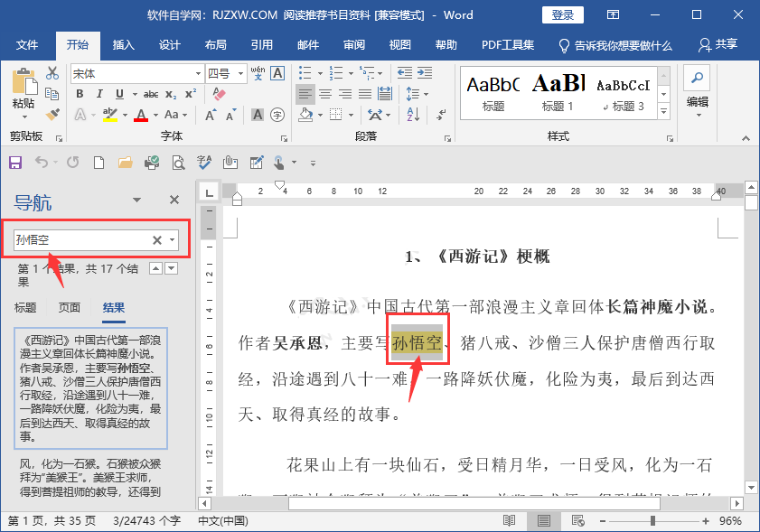This screenshot has height=532, width=760.
Task: Open the navigation search options dropdown
Action: tap(171, 239)
